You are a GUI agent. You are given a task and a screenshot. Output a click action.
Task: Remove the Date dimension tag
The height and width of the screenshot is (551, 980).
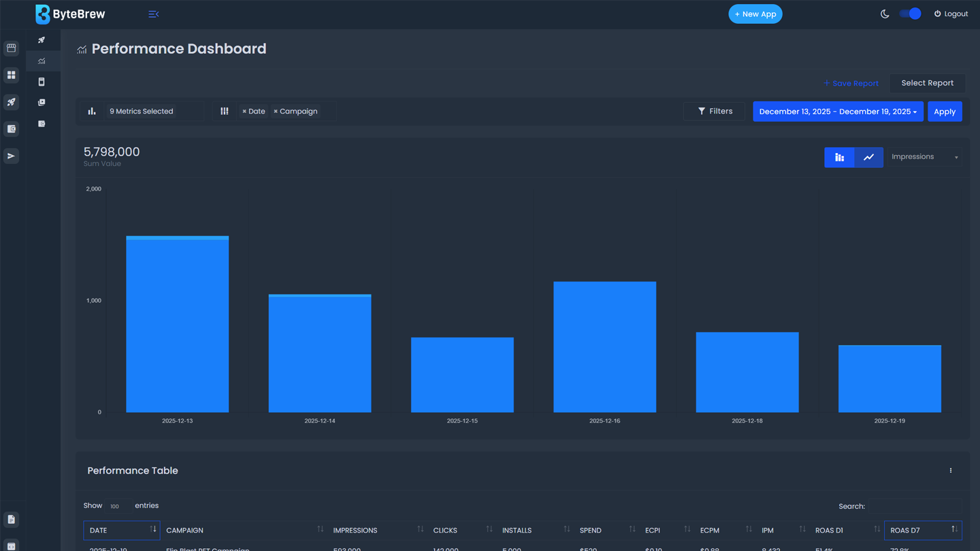coord(244,112)
